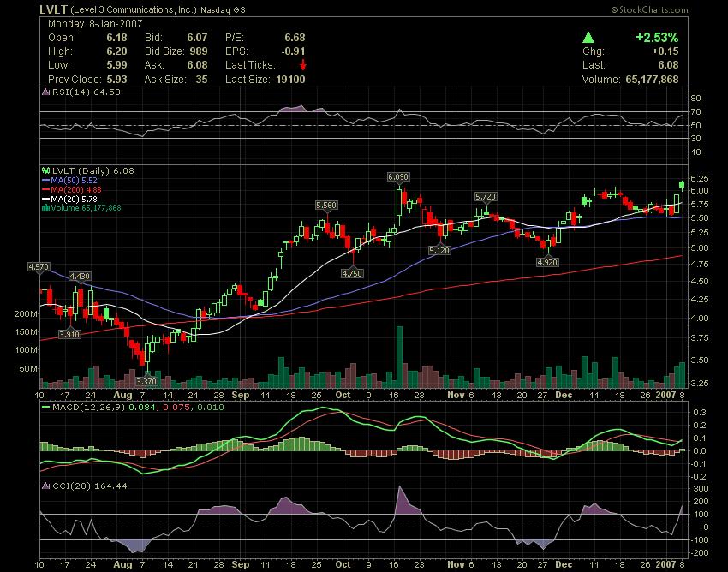
Task: Click the latest green candlestick near 6.08
Action: click(x=682, y=185)
